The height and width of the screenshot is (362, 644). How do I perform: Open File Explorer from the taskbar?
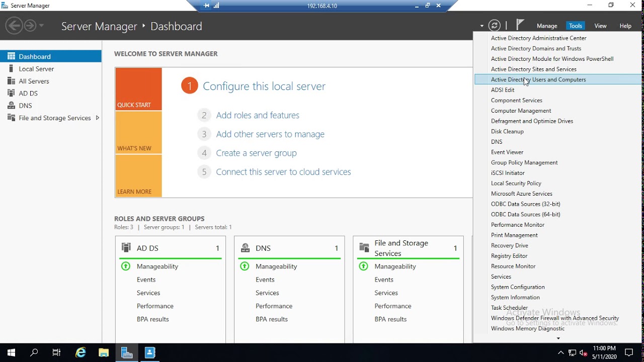104,352
